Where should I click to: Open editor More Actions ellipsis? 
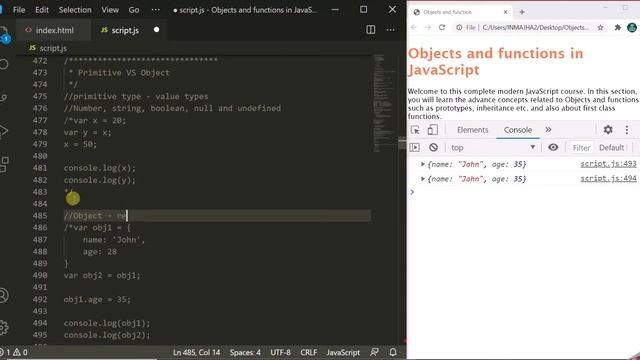[391, 30]
